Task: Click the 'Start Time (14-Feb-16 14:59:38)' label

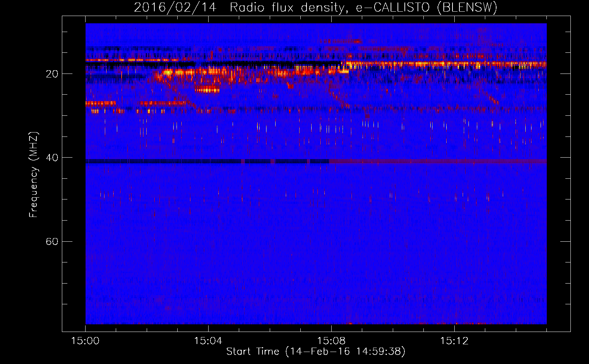Action: [316, 352]
